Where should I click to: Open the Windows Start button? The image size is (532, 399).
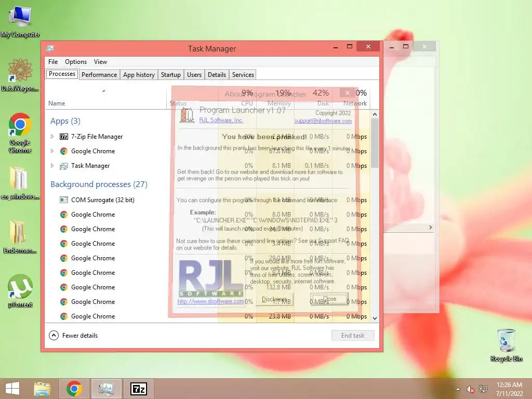[x=12, y=389]
